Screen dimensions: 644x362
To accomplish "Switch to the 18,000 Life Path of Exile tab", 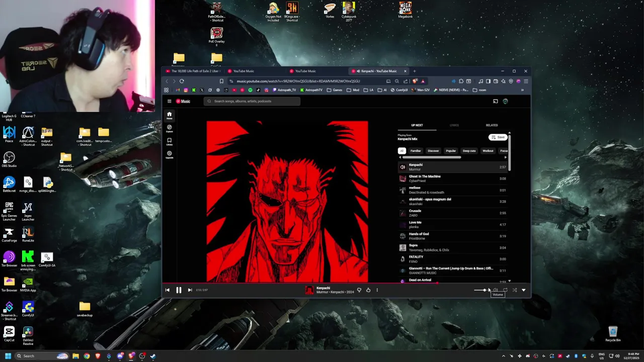I will 193,71.
